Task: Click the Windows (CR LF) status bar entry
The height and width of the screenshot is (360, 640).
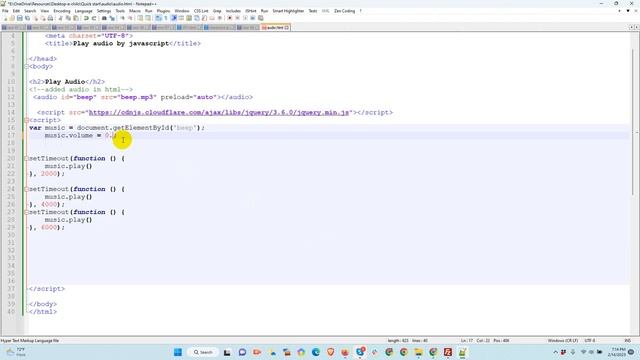Action: point(562,340)
